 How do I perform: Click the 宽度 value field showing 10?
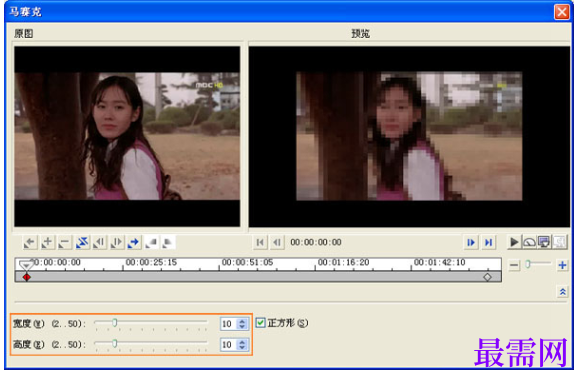228,324
